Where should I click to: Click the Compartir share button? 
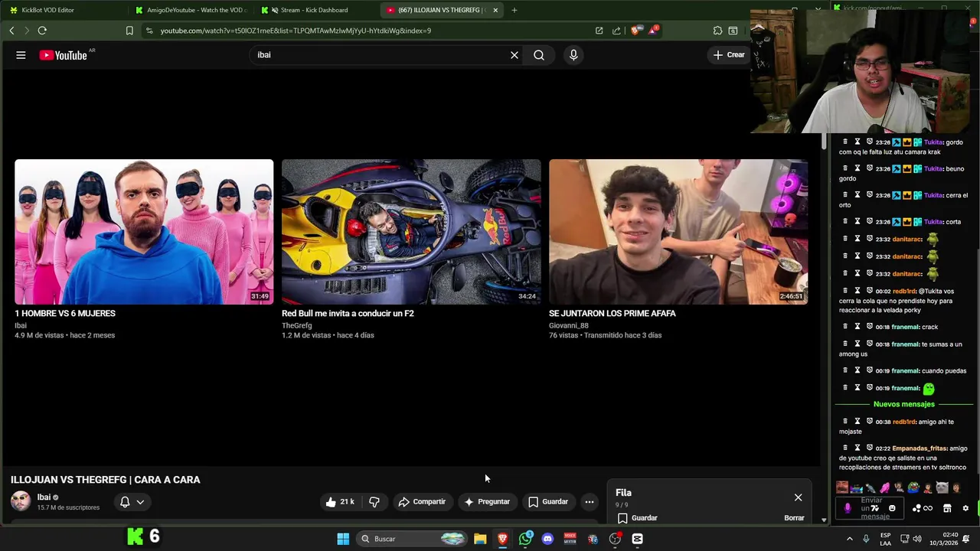pos(422,502)
